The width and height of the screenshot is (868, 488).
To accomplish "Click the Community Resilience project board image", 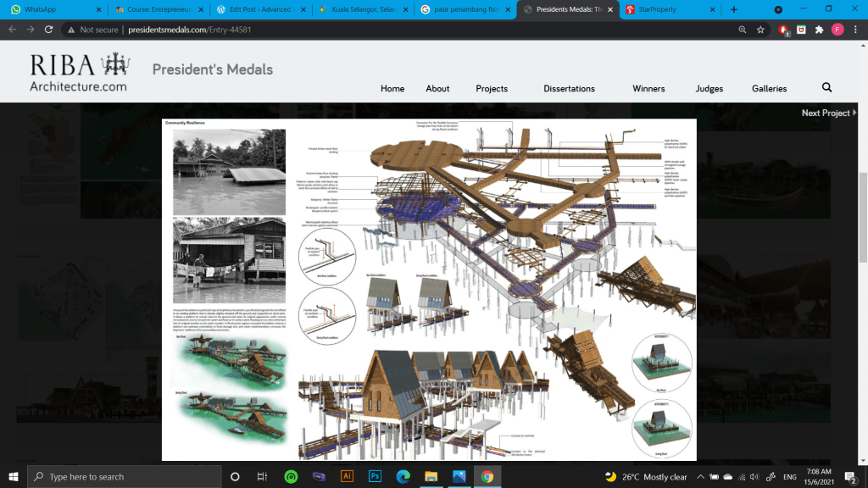I will (x=429, y=290).
